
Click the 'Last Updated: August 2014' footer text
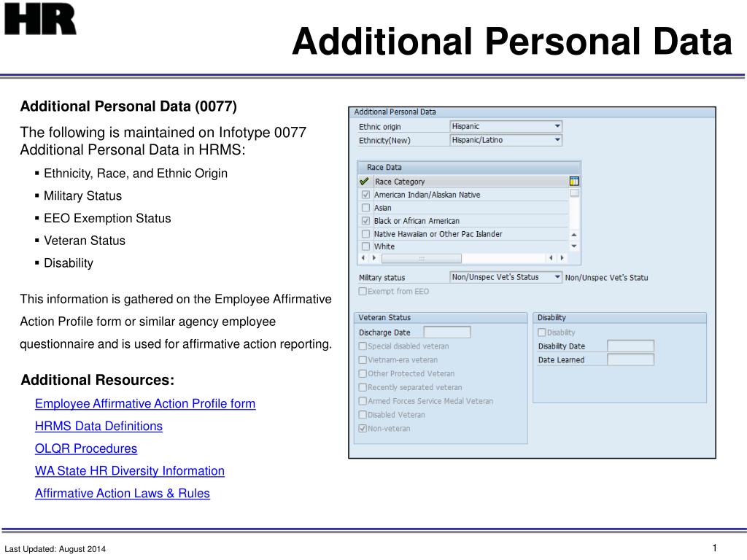tap(55, 549)
